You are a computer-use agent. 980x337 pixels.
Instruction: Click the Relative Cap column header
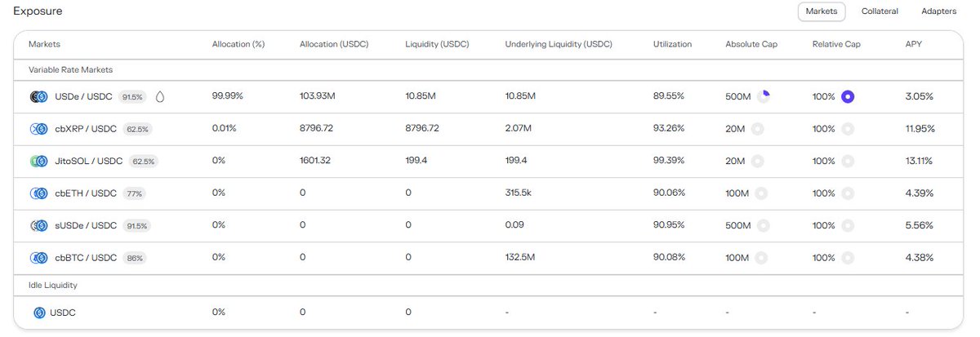[x=837, y=44]
